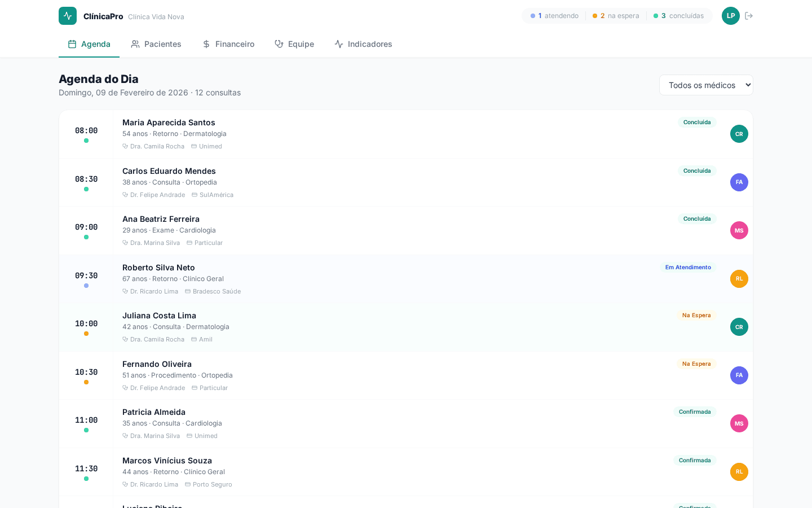This screenshot has width=812, height=508.
Task: Click the Indicadores waveform icon
Action: pos(339,44)
